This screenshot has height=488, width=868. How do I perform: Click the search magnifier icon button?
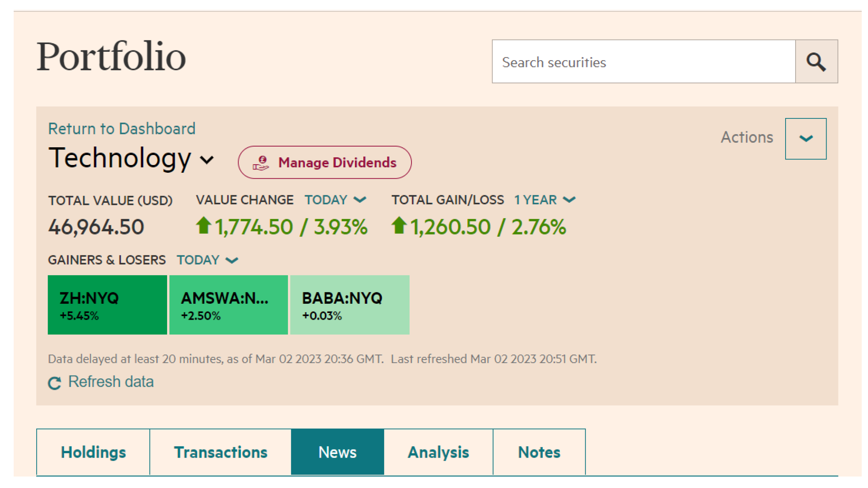(816, 62)
